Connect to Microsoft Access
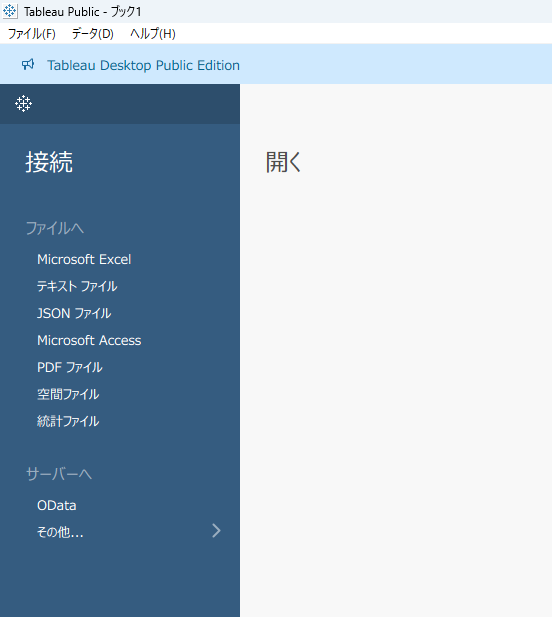 (89, 340)
